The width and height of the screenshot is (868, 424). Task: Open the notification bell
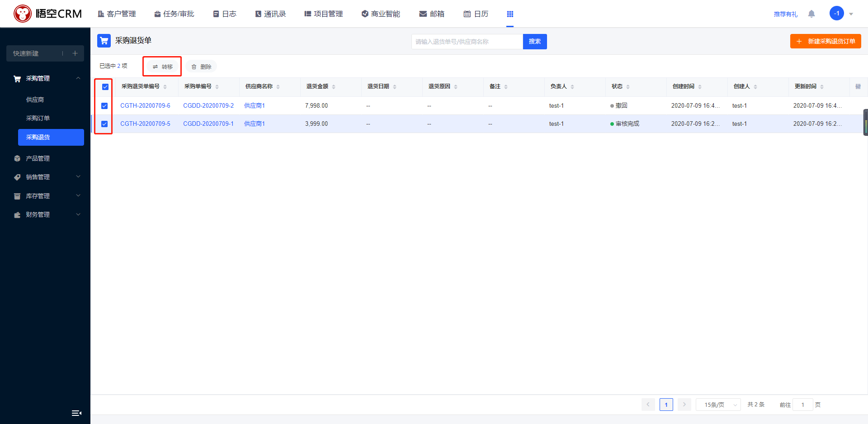811,14
